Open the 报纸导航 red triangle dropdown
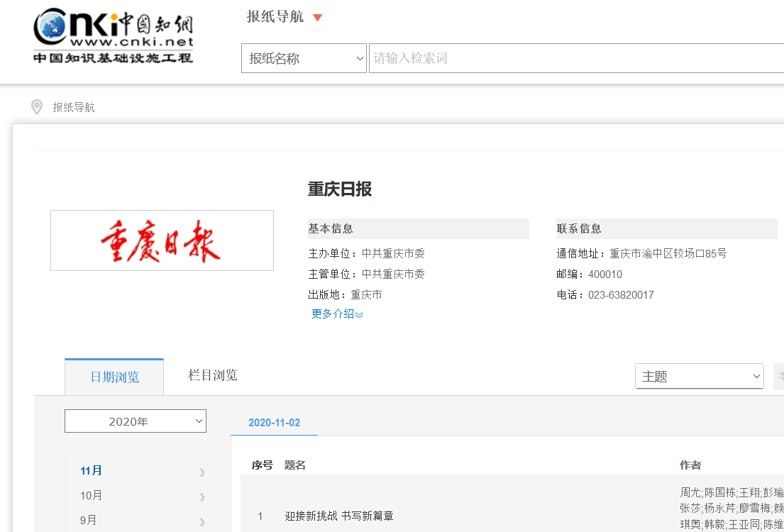Viewport: 784px width, 532px height. click(317, 18)
